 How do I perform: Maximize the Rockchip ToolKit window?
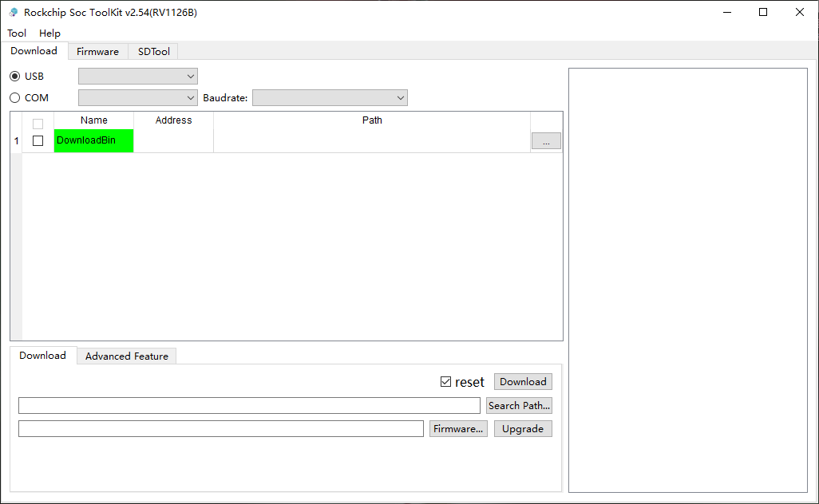[x=763, y=12]
